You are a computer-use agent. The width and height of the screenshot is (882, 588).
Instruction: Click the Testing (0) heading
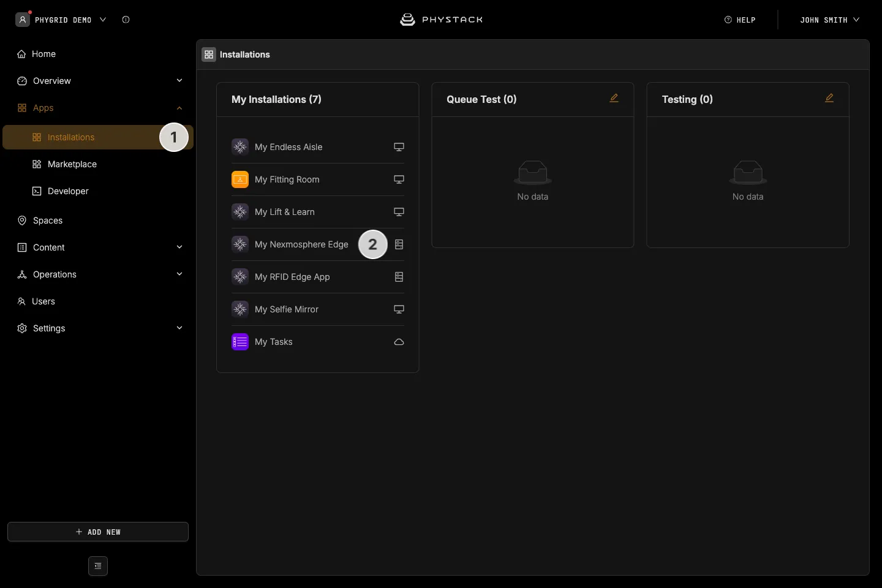pyautogui.click(x=687, y=99)
